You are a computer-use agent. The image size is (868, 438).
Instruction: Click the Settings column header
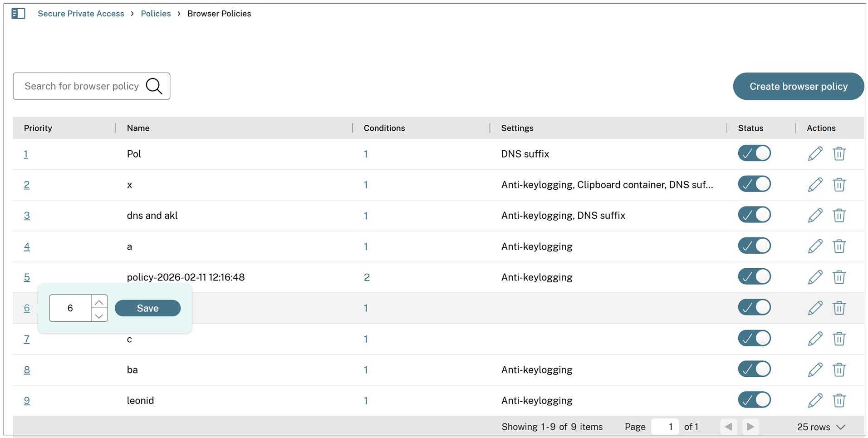[x=517, y=128]
